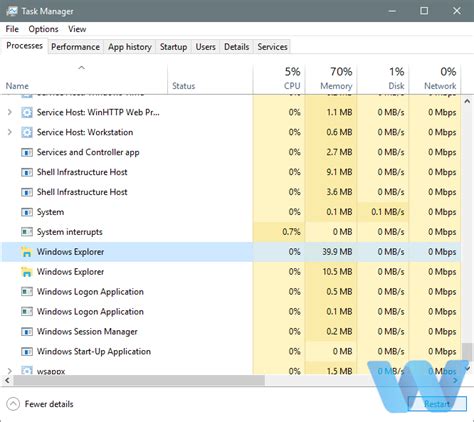
Task: Select the Services and Controller app row
Action: pyautogui.click(x=231, y=152)
